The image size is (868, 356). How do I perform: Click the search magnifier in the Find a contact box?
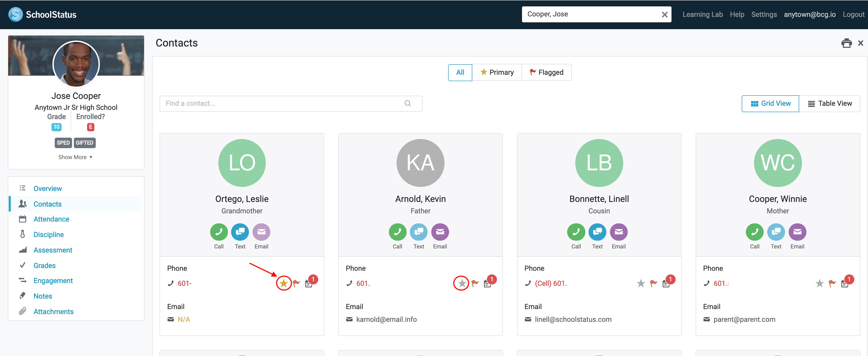(x=407, y=103)
